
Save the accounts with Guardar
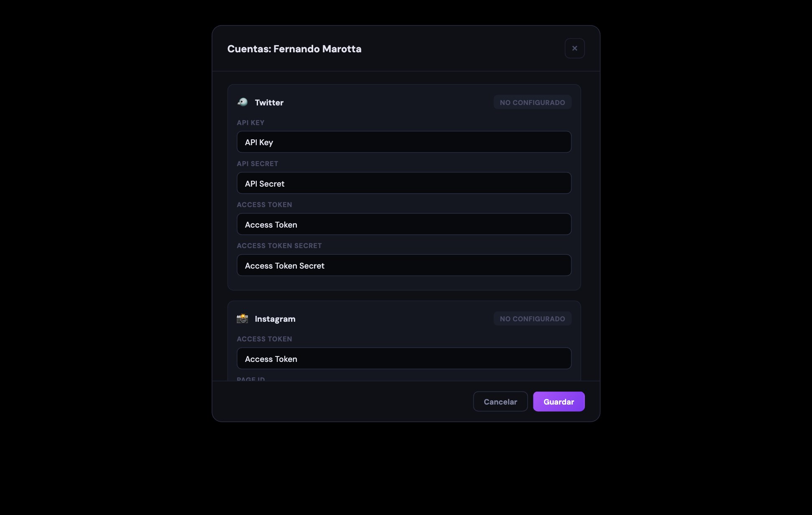(559, 402)
